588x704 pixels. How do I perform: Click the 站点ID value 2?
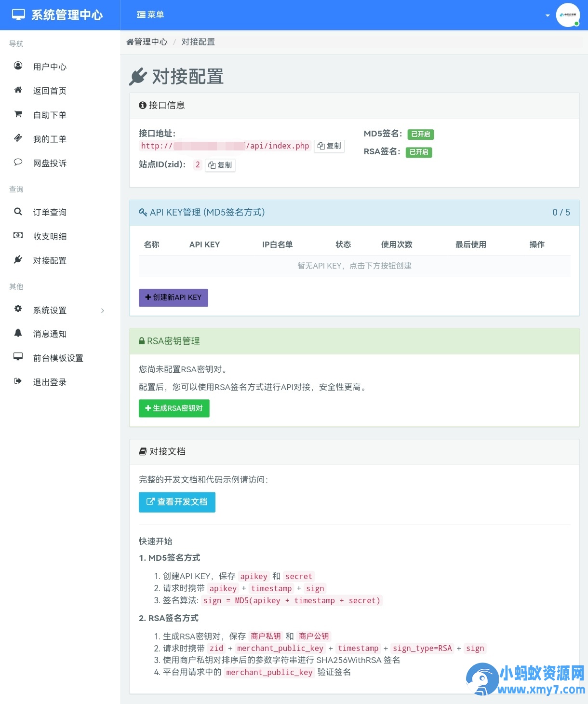[x=198, y=165]
